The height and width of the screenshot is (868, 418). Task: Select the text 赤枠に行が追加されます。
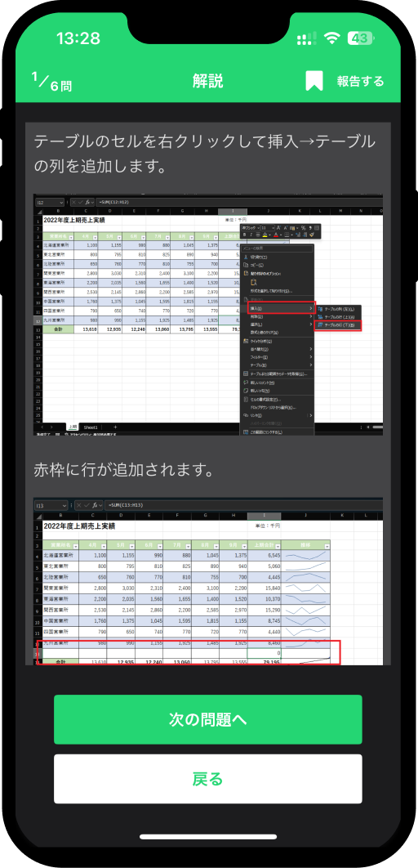123,471
